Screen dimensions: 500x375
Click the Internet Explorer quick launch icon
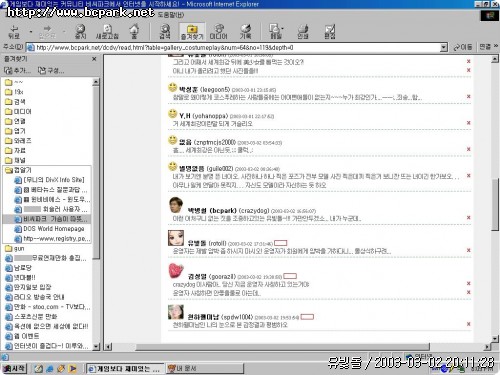(x=50, y=369)
